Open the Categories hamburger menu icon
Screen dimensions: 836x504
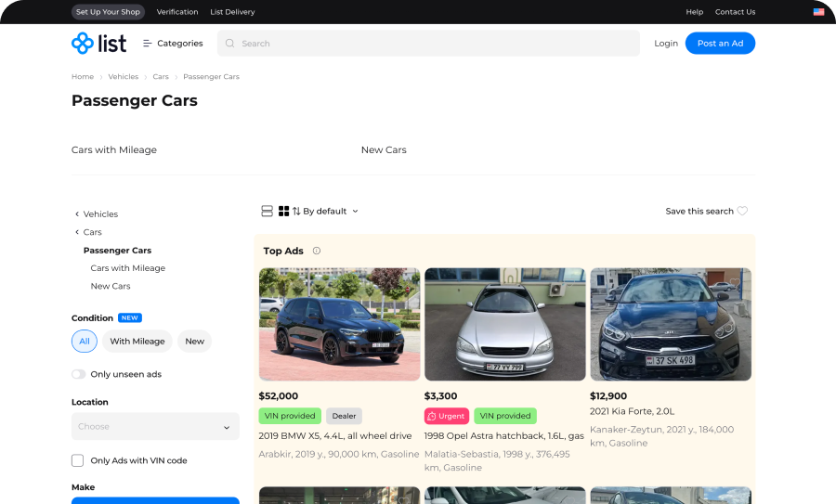(147, 43)
